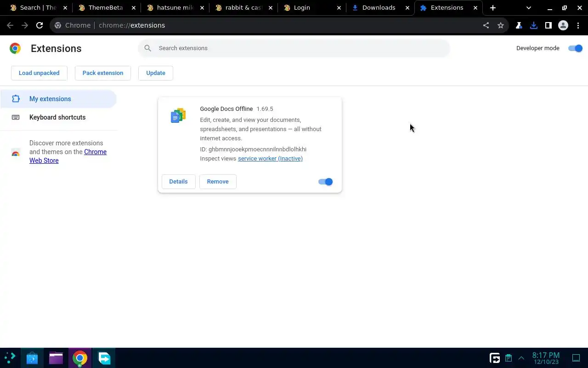The width and height of the screenshot is (588, 368).
Task: Switch to the Login tab
Action: 312,8
